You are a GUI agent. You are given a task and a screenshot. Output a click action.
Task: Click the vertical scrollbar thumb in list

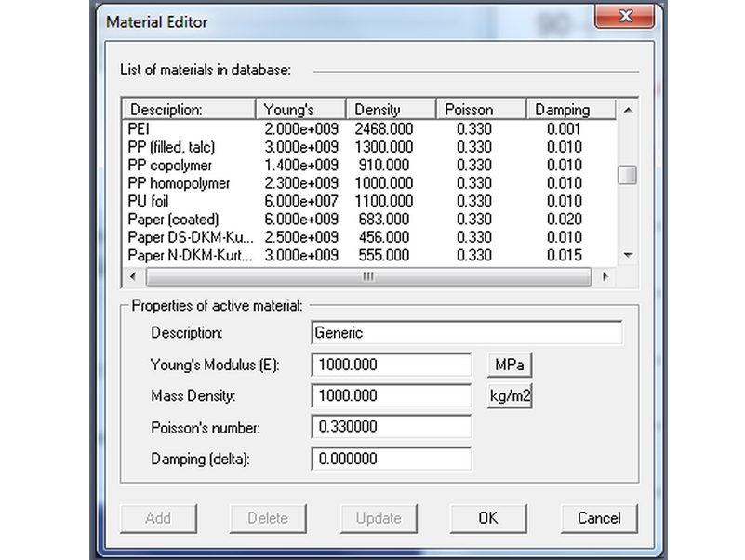(x=628, y=175)
